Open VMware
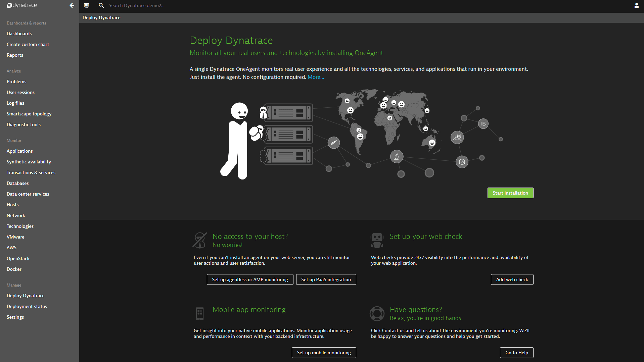Image resolution: width=644 pixels, height=362 pixels. point(15,237)
